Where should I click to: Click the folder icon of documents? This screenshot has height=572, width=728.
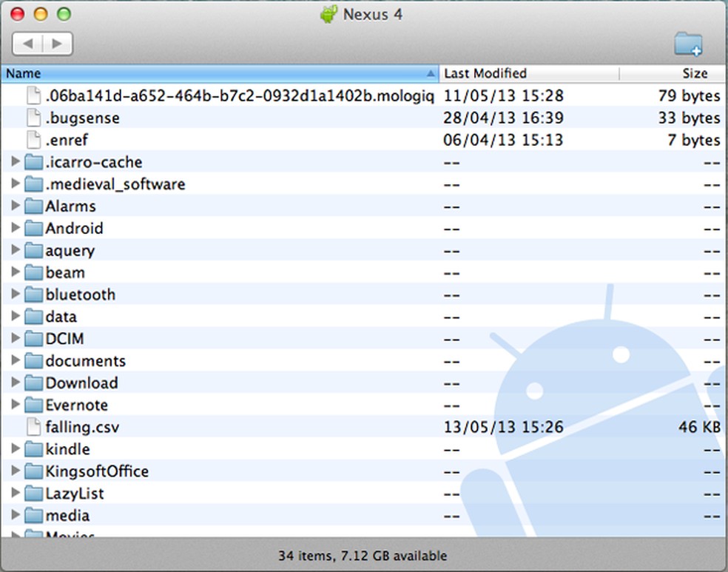coord(33,361)
